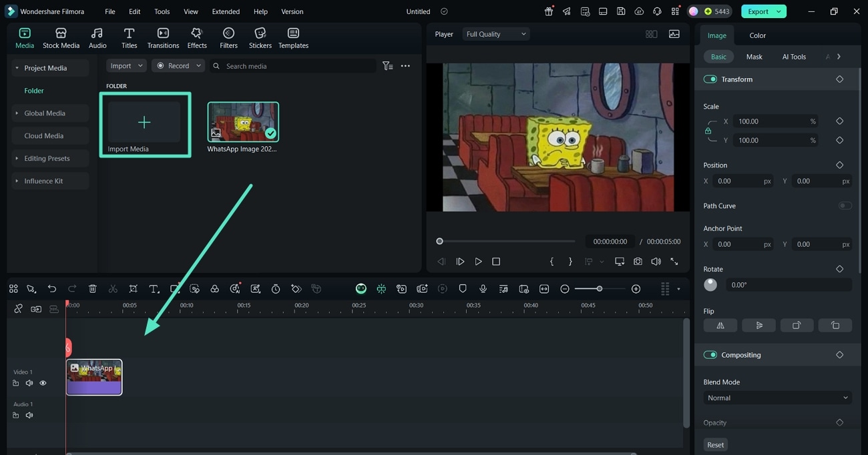Viewport: 868px width, 455px height.
Task: Open the Stickers panel
Action: click(260, 38)
